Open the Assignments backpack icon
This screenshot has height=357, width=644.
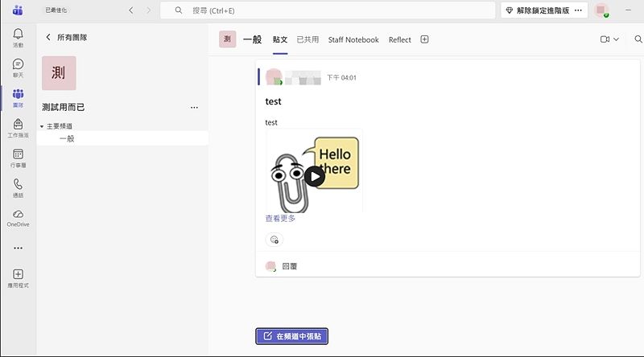tap(18, 128)
